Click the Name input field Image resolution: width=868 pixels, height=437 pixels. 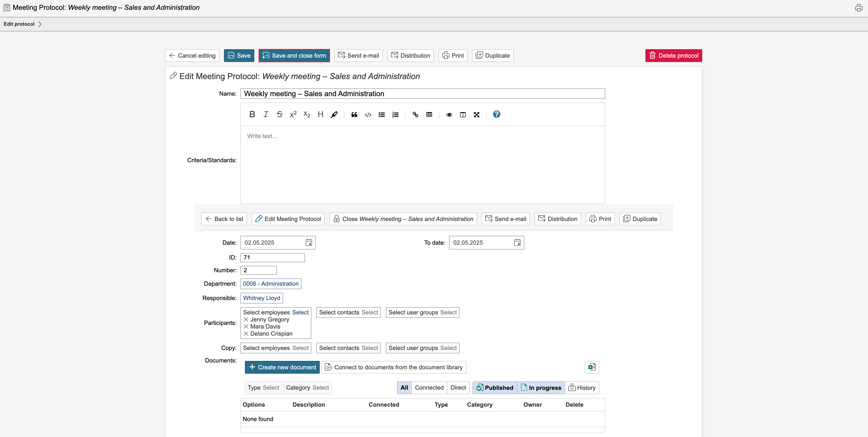click(x=423, y=94)
